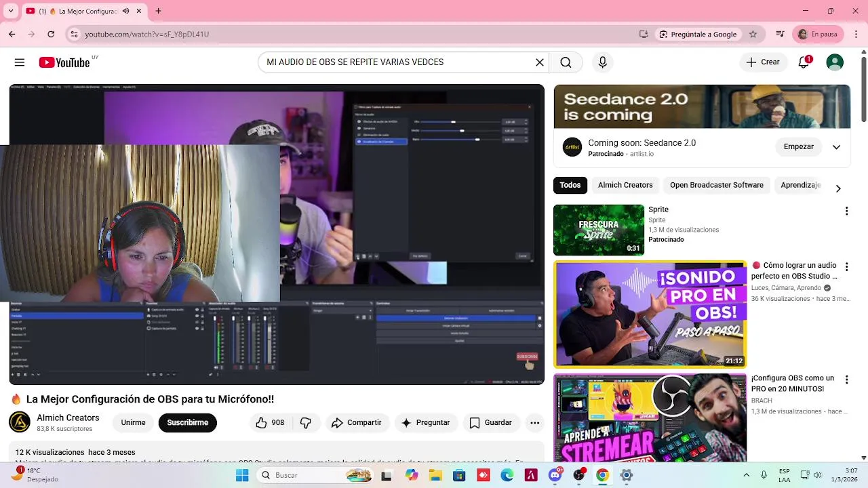Open OBS Studio from the taskbar
The height and width of the screenshot is (488, 868).
(579, 475)
